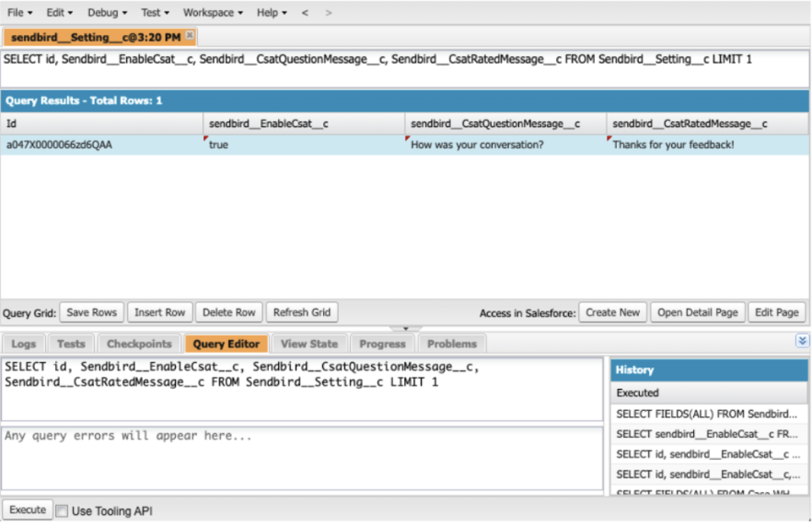
Task: Click the 'true' EnableCsat cell
Action: pyautogui.click(x=304, y=145)
